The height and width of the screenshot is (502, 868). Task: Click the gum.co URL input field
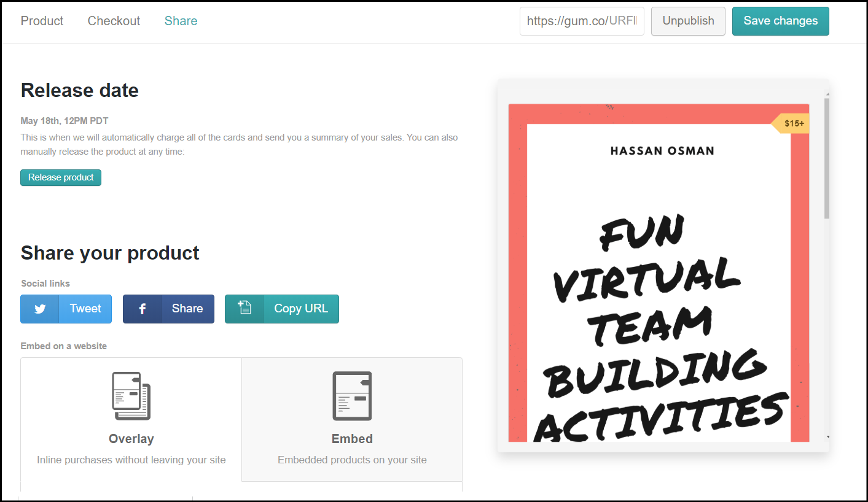(x=581, y=21)
